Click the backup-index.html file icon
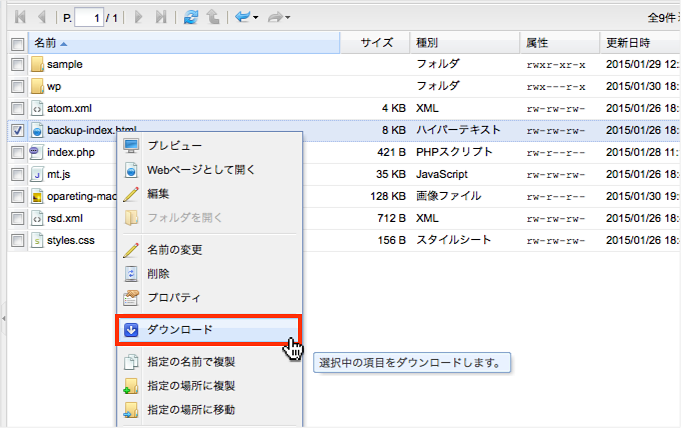 pos(37,130)
